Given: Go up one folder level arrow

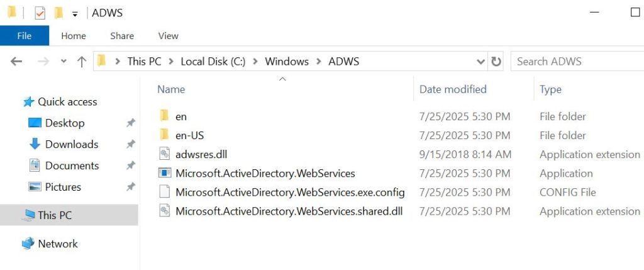Looking at the screenshot, I should 81,62.
